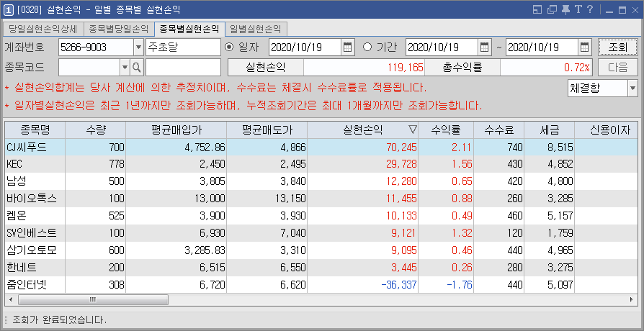
Task: Click the scrollbar right arrow
Action: click(x=632, y=299)
